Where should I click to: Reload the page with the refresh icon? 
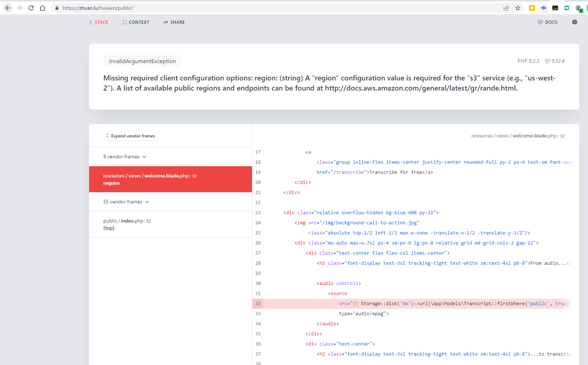coord(31,8)
